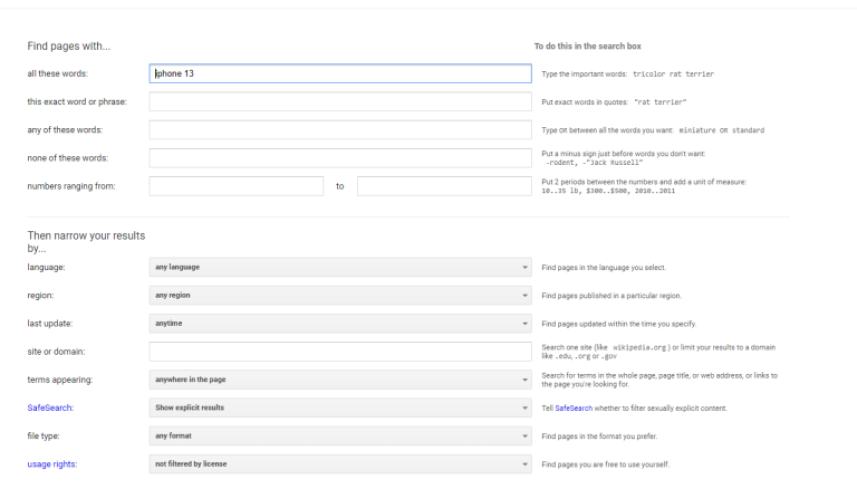Open the 'Show explicit results' SafeSearch dropdown
The height and width of the screenshot is (482, 857).
pyautogui.click(x=340, y=408)
